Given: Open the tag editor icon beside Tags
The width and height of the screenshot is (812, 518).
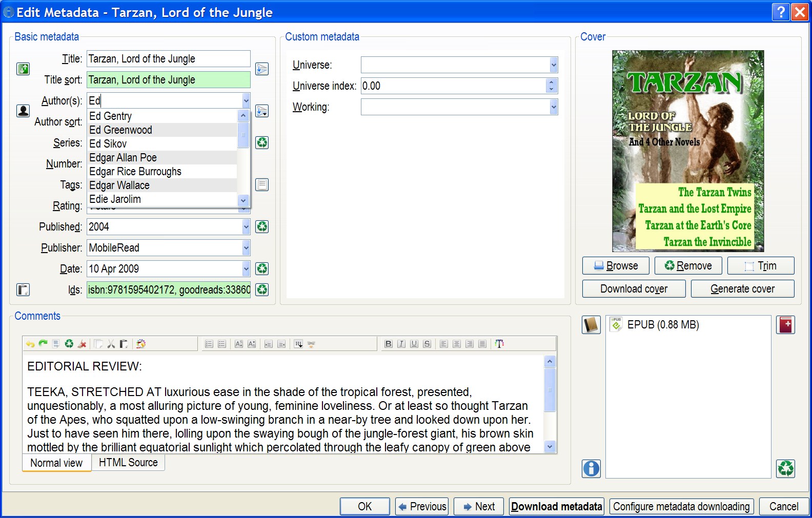Looking at the screenshot, I should 262,184.
